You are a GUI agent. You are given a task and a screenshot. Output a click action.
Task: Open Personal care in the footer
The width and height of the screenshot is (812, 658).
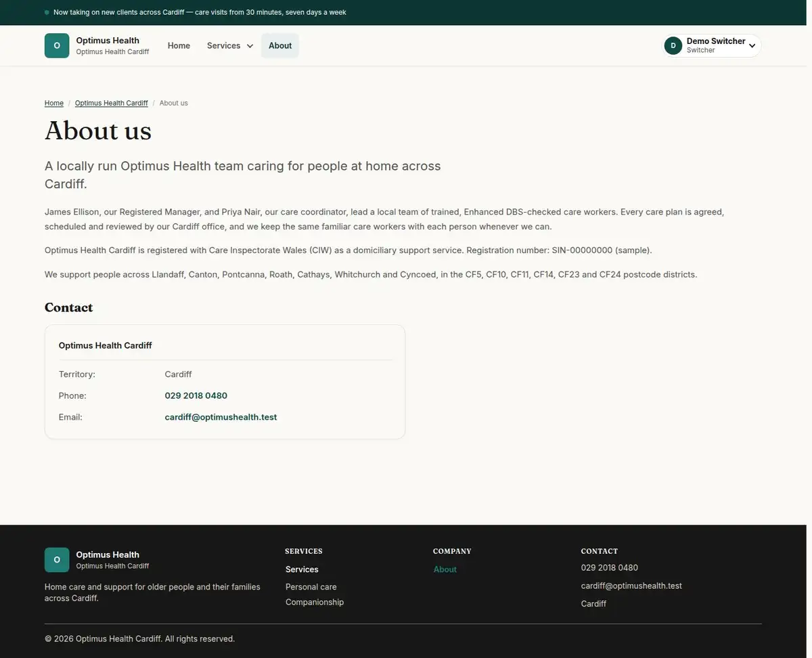pos(311,587)
